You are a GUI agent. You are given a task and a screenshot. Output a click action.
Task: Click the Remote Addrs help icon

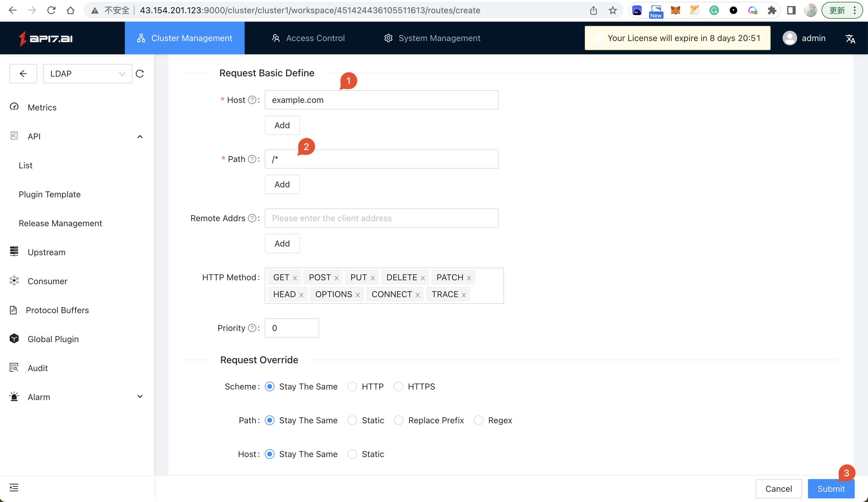coord(252,218)
